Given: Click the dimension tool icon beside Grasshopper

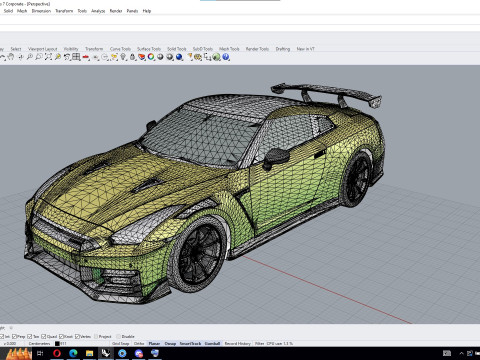Looking at the screenshot, I should coord(207,57).
